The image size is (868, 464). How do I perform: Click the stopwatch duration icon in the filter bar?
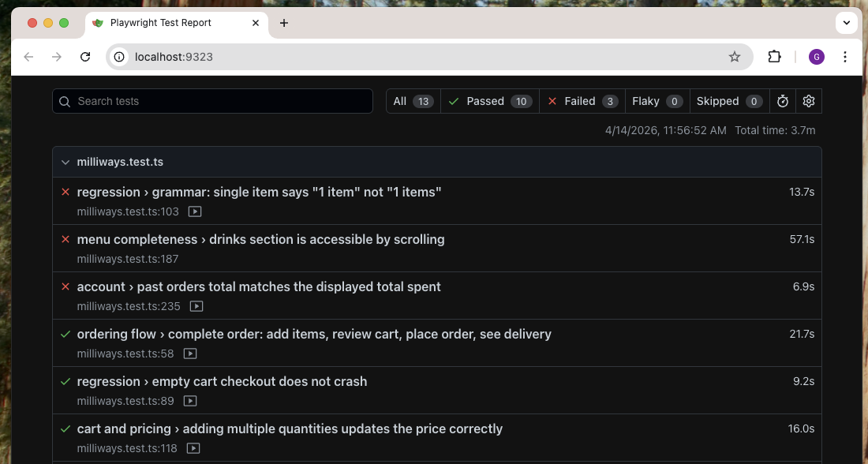click(782, 101)
